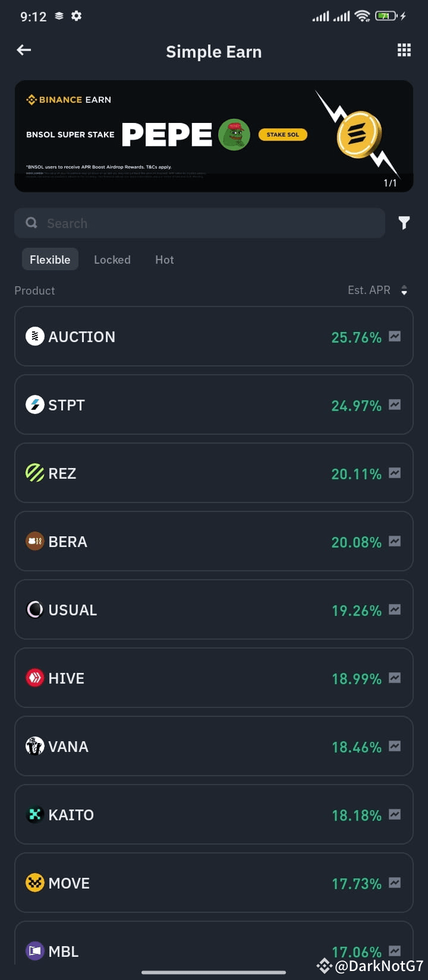Switch to the Hot tab
428x980 pixels.
165,260
